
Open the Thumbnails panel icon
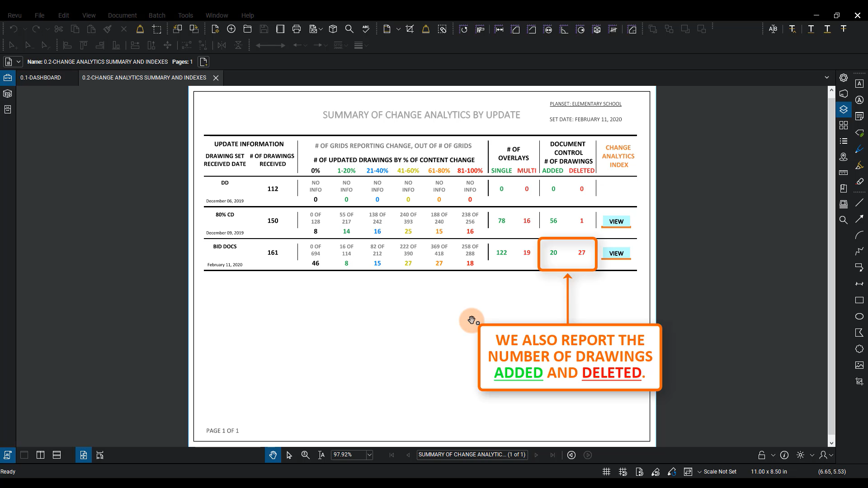tap(844, 125)
